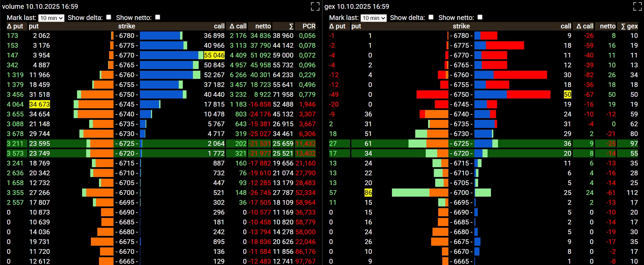This screenshot has height=265, width=644.
Task: Click the call volume 52 267
Action: pos(214,75)
